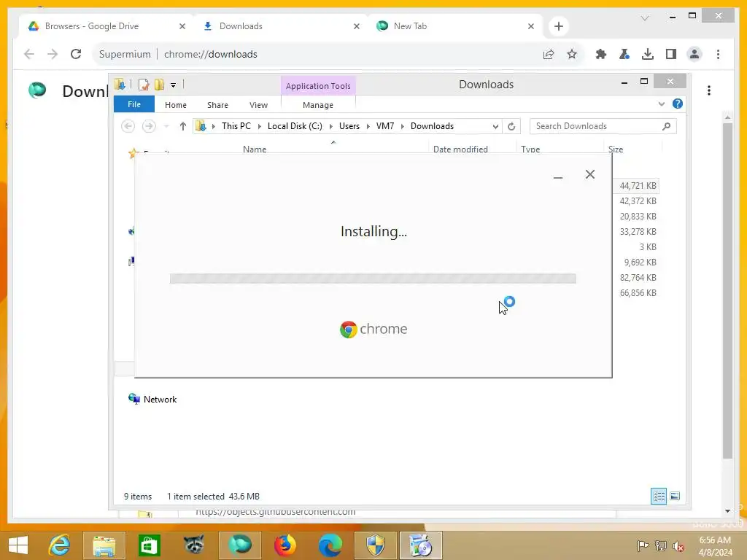
Task: Open a new browser tab
Action: click(559, 26)
